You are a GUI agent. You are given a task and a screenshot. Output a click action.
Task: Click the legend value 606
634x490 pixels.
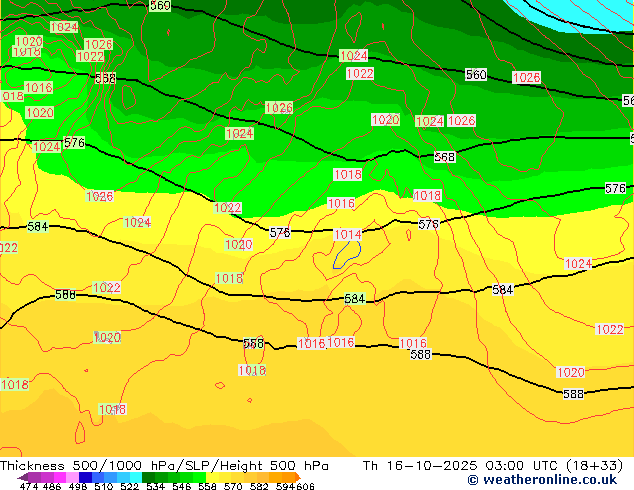[x=305, y=486]
